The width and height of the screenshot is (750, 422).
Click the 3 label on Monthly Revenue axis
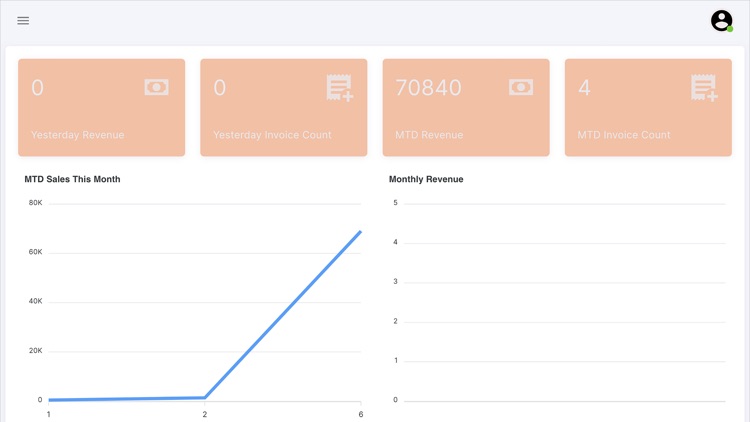(396, 282)
